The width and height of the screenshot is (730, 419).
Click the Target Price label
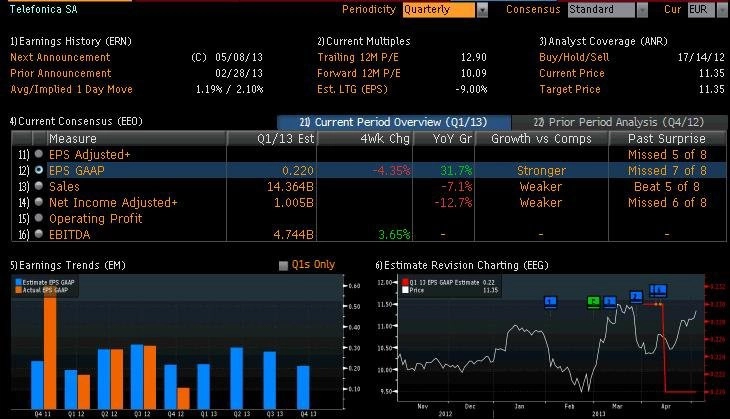pos(570,89)
